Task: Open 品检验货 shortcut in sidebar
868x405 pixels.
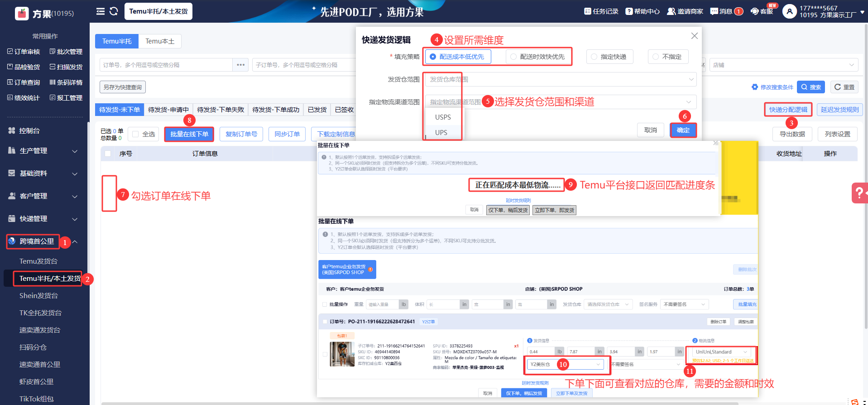Action: point(24,67)
